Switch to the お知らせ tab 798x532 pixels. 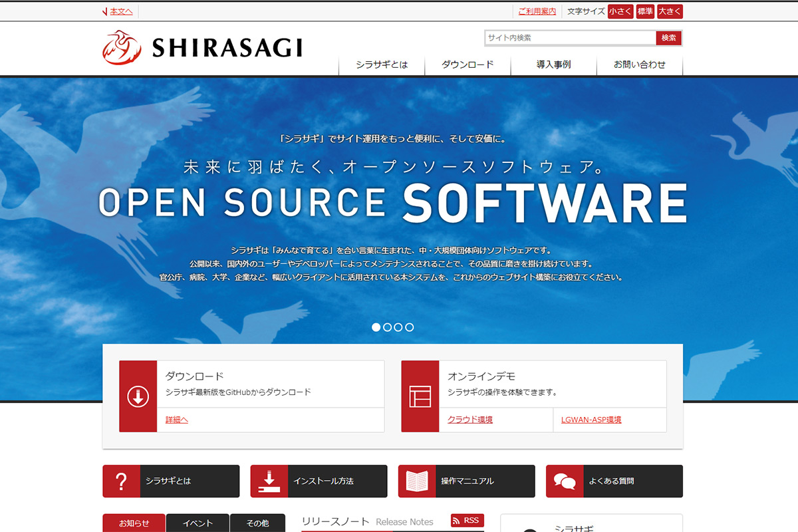[134, 523]
